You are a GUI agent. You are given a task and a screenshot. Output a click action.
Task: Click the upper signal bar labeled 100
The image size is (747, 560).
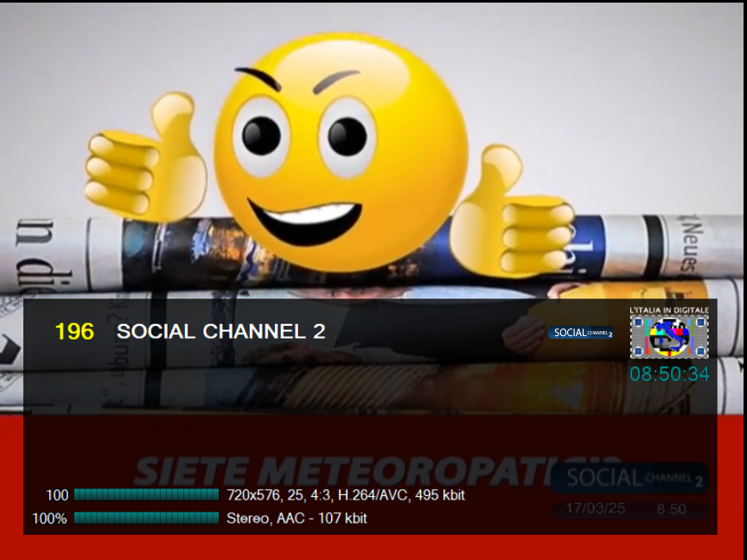[146, 495]
